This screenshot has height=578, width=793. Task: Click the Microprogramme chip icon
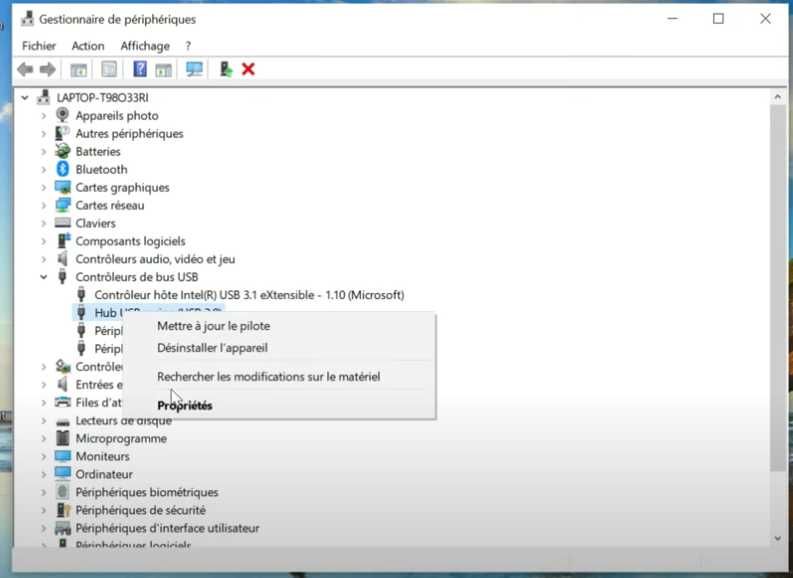coord(63,438)
